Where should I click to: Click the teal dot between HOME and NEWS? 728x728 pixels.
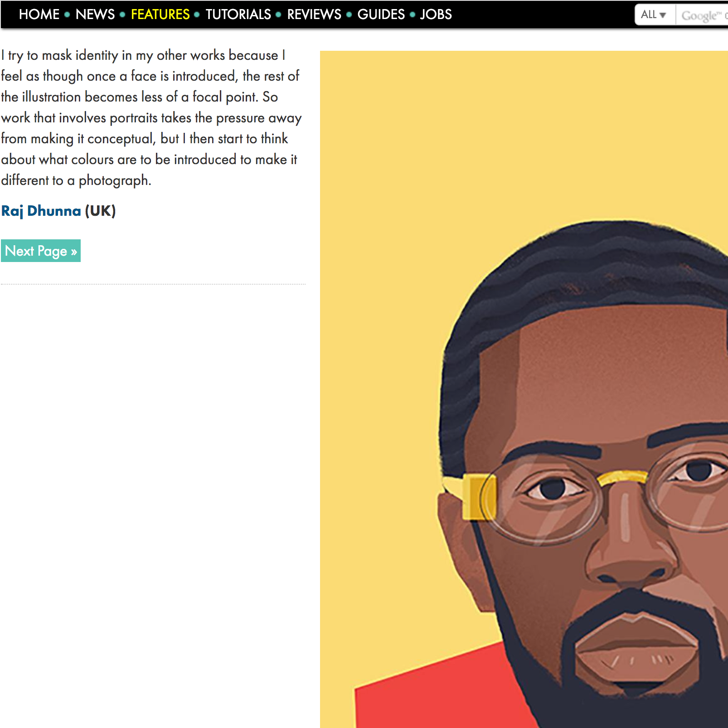pos(67,15)
